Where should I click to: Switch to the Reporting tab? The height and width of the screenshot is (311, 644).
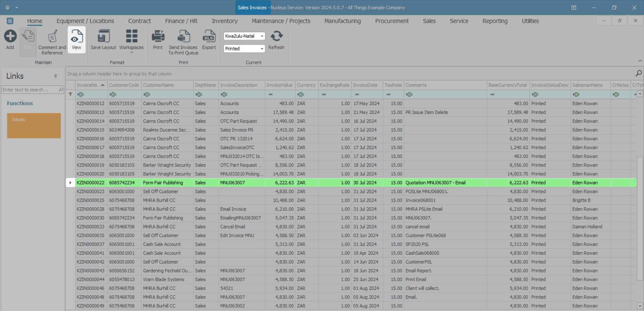(x=495, y=21)
